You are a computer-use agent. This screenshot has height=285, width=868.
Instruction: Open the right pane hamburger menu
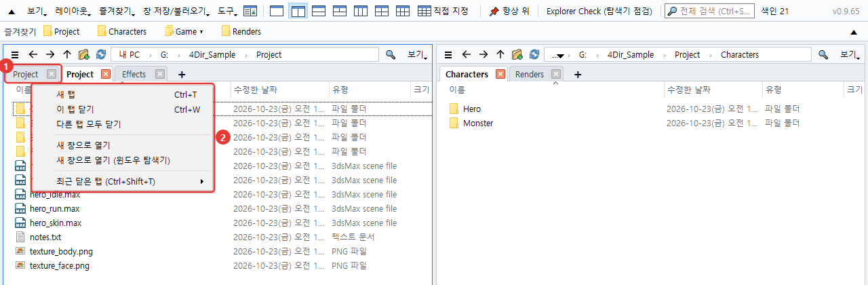pyautogui.click(x=448, y=54)
